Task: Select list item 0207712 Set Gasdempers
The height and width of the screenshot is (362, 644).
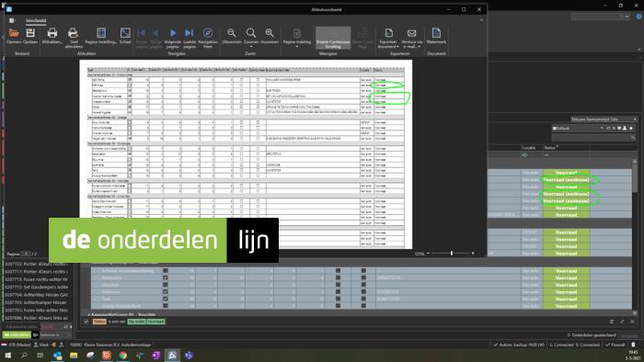Action: pos(36,287)
